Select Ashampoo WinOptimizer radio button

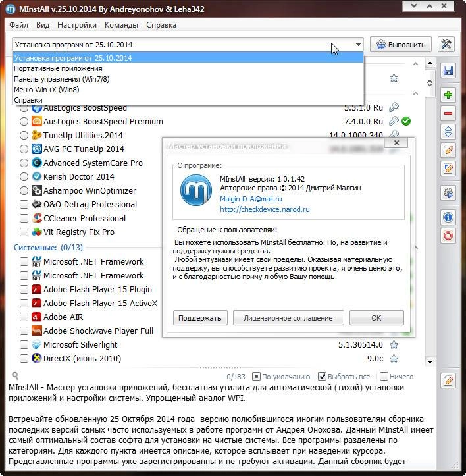point(24,190)
